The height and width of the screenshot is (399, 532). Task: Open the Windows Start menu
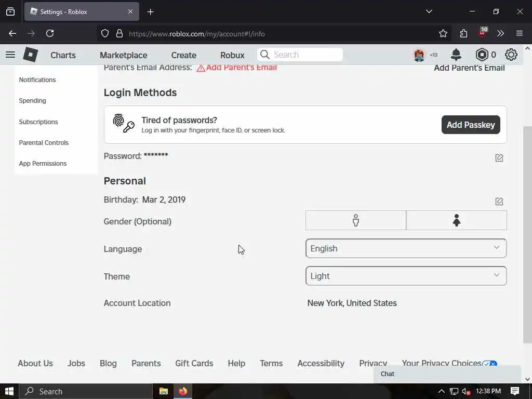click(9, 391)
